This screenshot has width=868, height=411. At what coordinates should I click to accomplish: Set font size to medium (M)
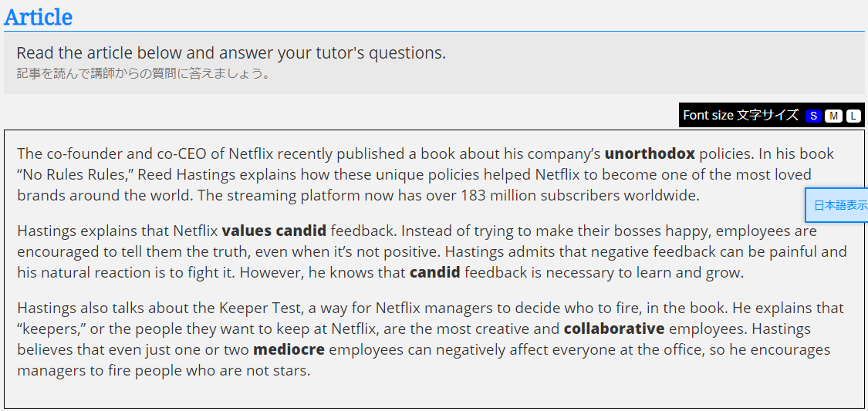click(x=833, y=116)
